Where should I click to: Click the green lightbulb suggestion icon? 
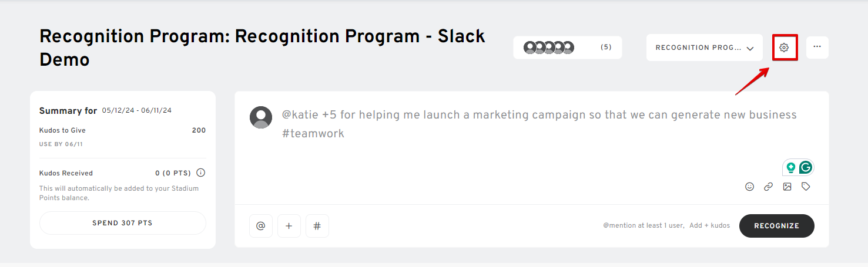point(791,167)
